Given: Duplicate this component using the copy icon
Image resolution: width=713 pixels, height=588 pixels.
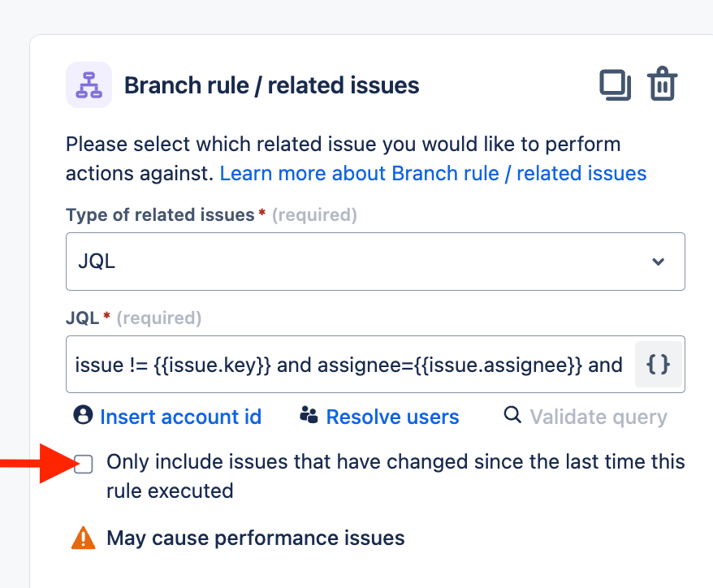Looking at the screenshot, I should 616,84.
